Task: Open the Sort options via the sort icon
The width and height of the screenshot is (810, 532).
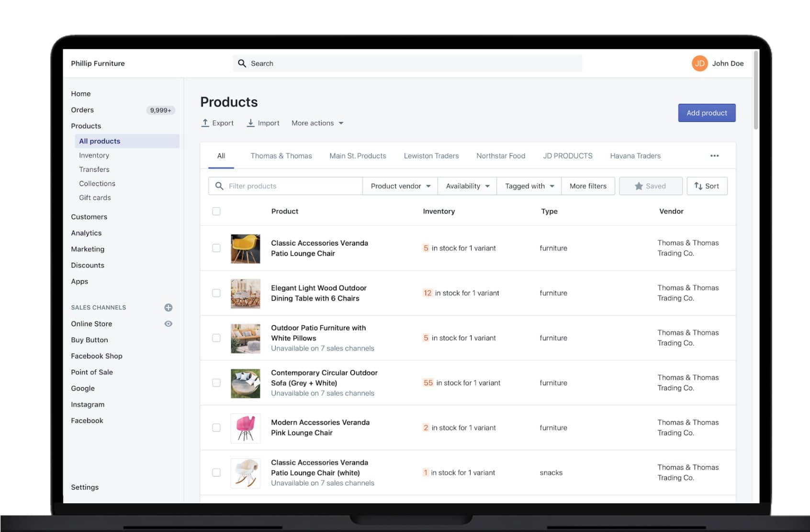Action: coord(699,186)
